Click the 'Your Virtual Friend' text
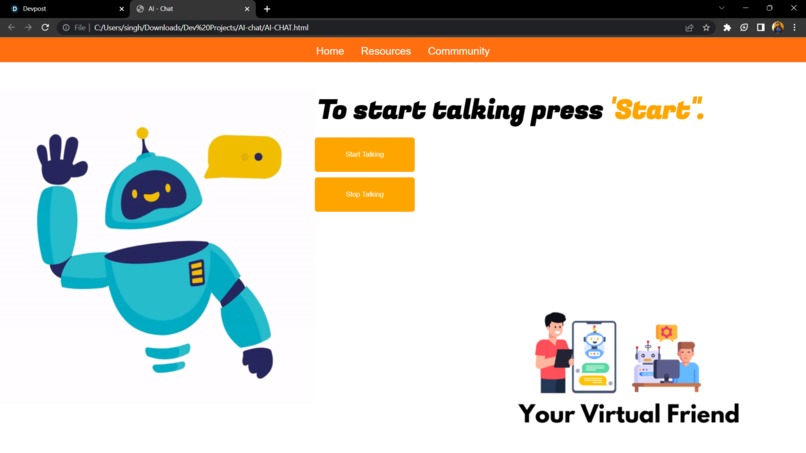This screenshot has width=806, height=453. point(629,414)
